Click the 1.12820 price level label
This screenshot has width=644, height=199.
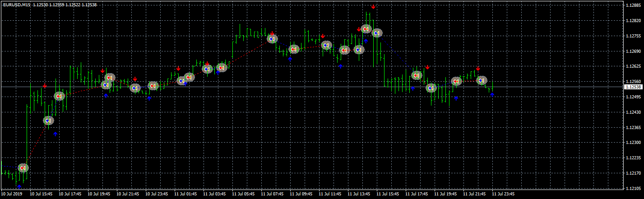pyautogui.click(x=633, y=21)
